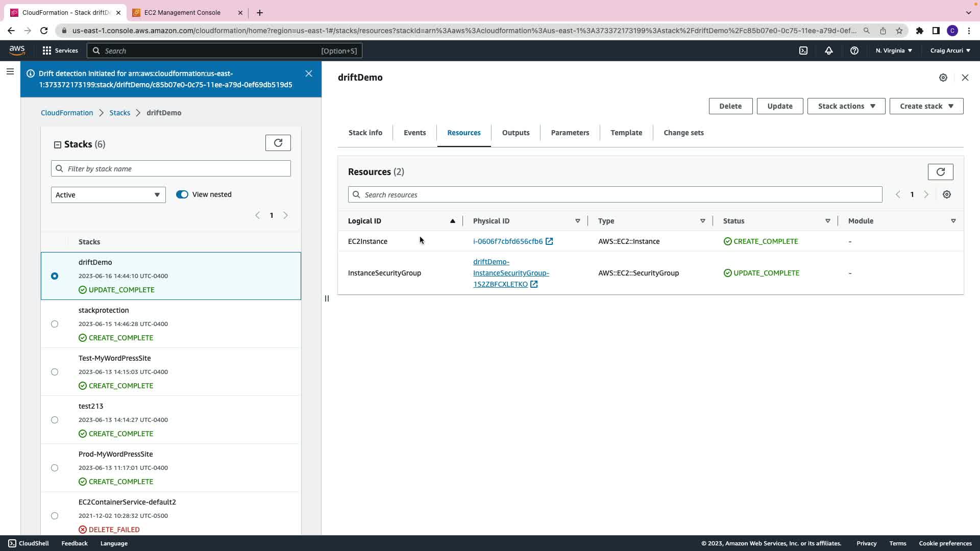Toggle the View nested switch

click(x=182, y=194)
